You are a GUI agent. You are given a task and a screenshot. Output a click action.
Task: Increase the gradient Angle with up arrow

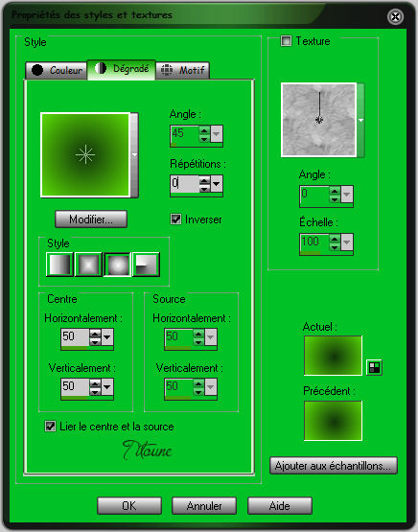[x=204, y=130]
